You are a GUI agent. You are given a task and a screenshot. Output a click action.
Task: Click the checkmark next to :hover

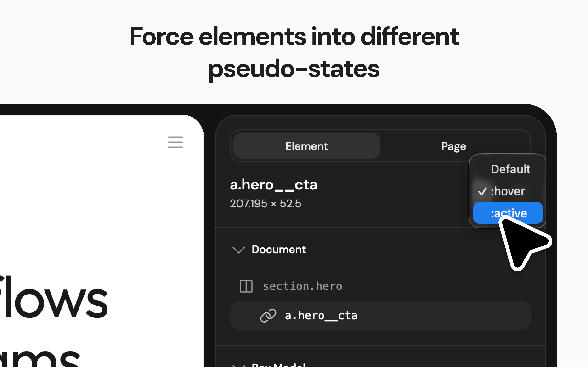[482, 191]
